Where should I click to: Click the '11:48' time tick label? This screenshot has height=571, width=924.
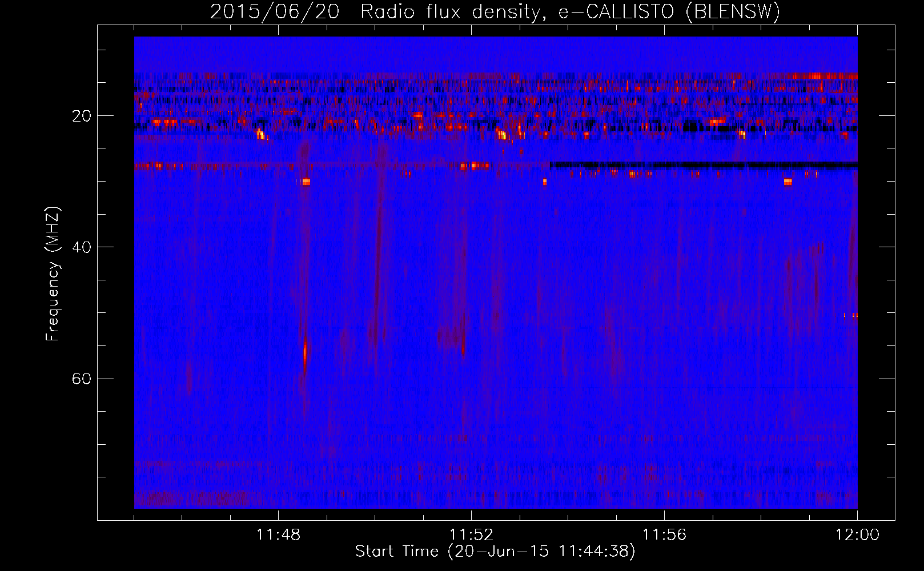tap(278, 535)
